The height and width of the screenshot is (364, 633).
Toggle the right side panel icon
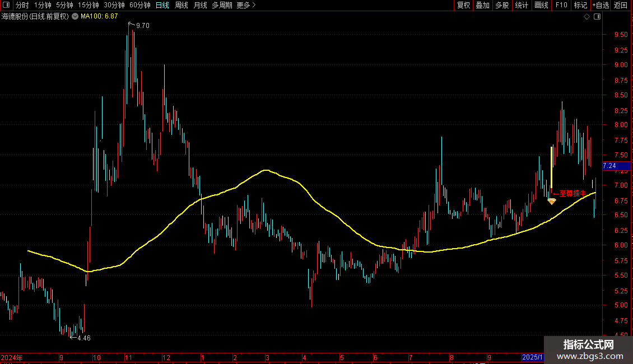[x=597, y=17]
